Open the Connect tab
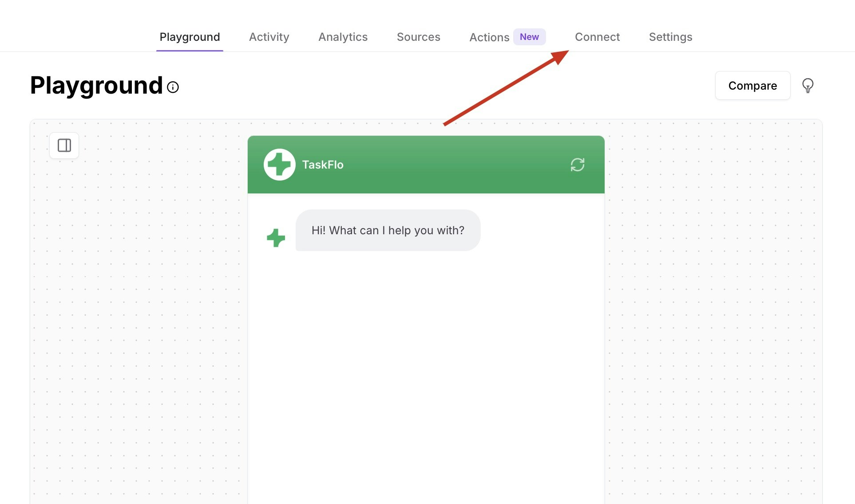 point(597,37)
